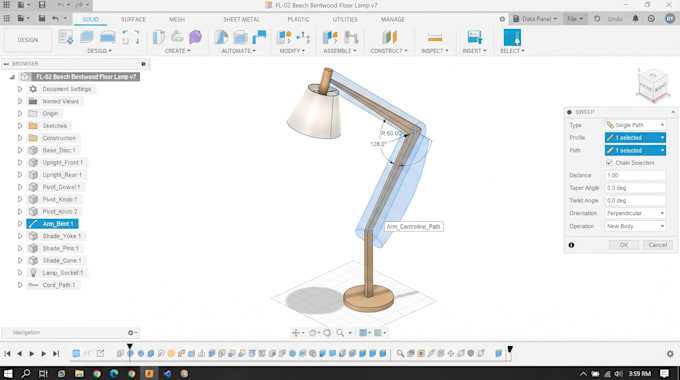Activate the Select tool icon
Viewport: 680px width, 380px height.
(x=512, y=37)
